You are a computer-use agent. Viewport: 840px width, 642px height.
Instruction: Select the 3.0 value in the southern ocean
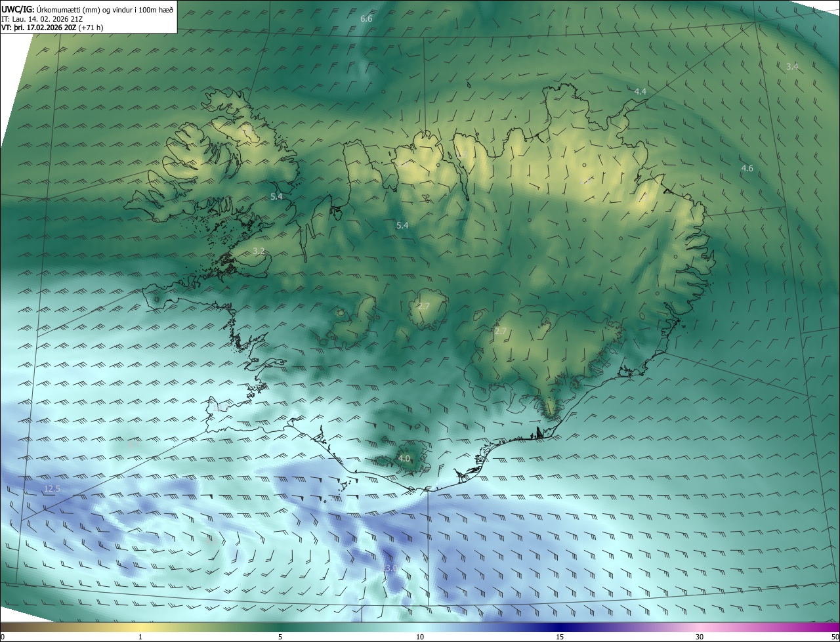pos(391,568)
